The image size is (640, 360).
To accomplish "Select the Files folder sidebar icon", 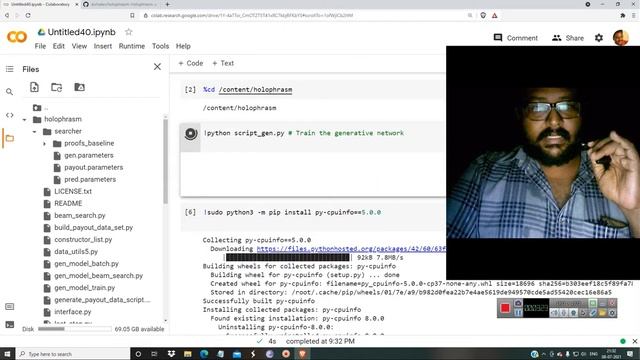I will tap(9, 139).
